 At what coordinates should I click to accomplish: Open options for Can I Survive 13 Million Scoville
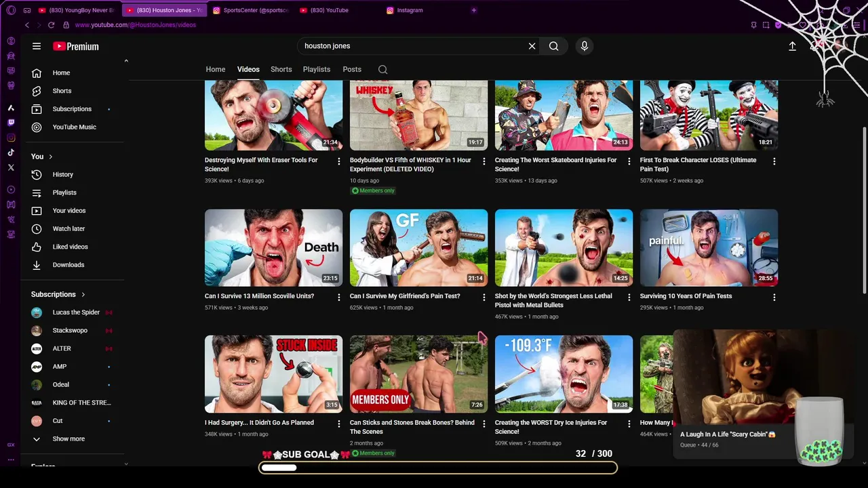pyautogui.click(x=339, y=297)
